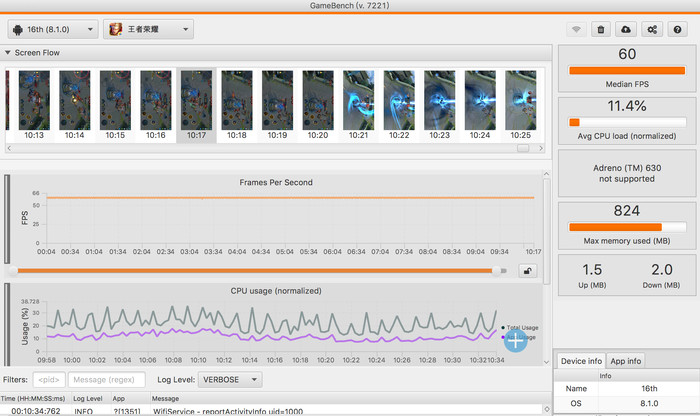
Task: Click the blue plus floating button
Action: click(516, 341)
